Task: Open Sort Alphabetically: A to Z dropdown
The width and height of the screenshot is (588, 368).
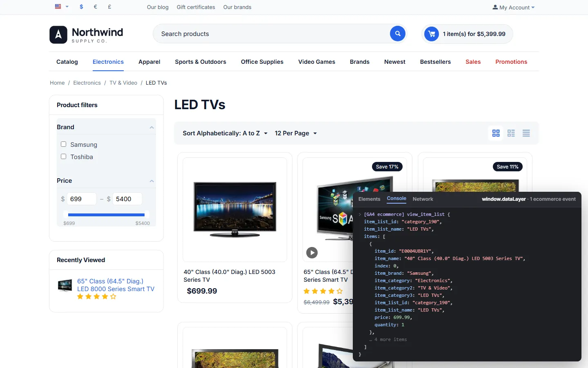Action: click(225, 133)
